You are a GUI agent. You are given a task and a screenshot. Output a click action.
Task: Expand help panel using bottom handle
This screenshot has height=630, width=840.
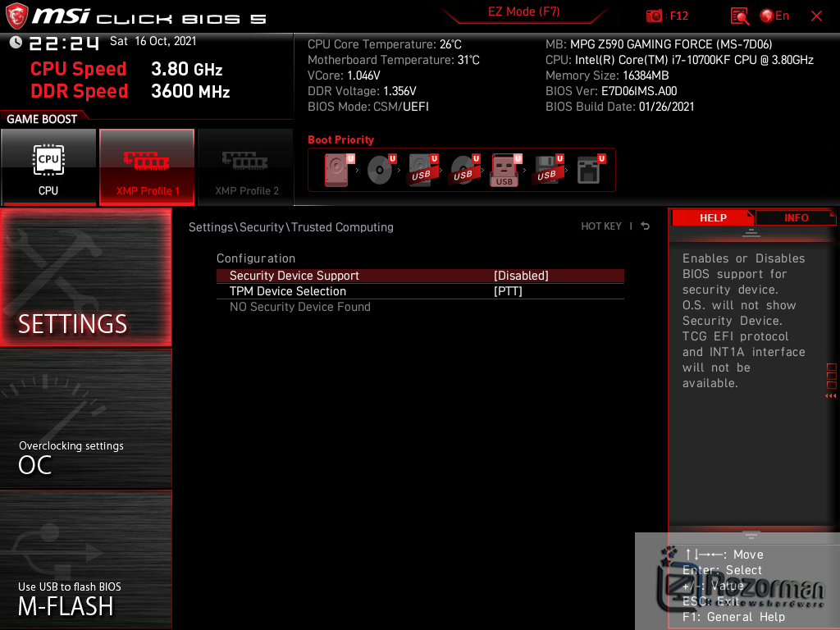click(x=751, y=535)
